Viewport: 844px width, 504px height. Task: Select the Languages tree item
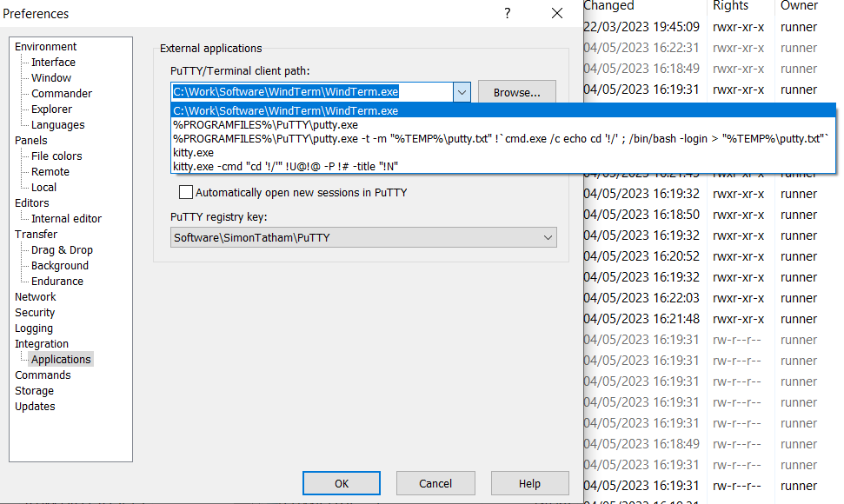pos(57,124)
